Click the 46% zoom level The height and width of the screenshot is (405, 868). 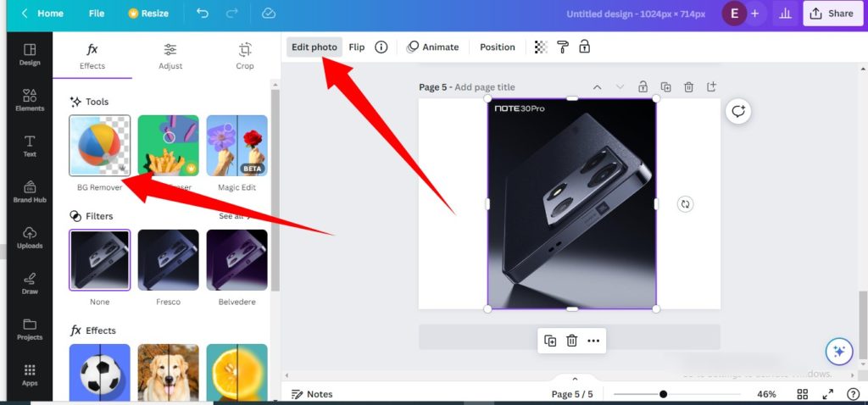click(x=766, y=394)
